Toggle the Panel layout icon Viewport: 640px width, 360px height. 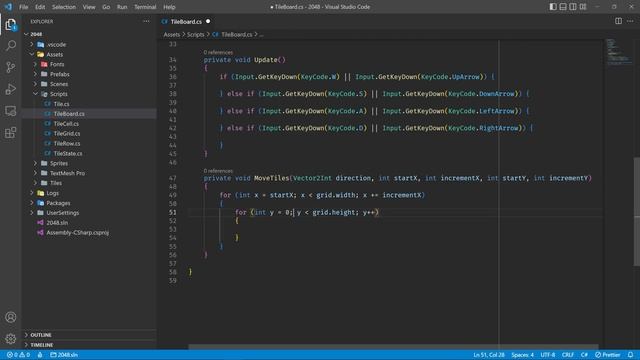coord(563,7)
